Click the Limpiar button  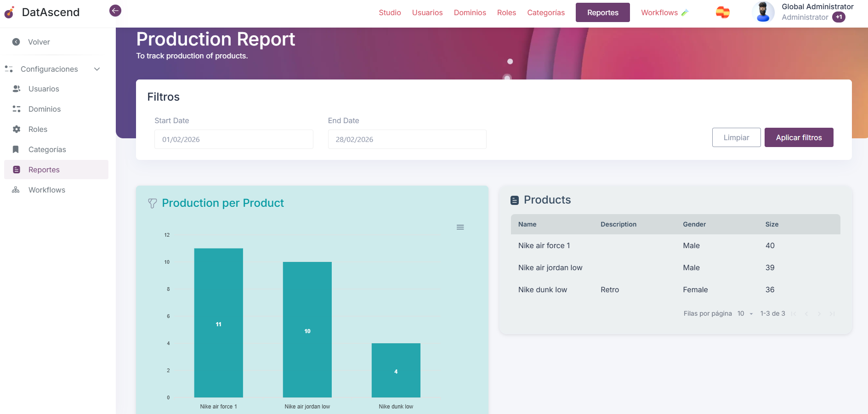736,138
